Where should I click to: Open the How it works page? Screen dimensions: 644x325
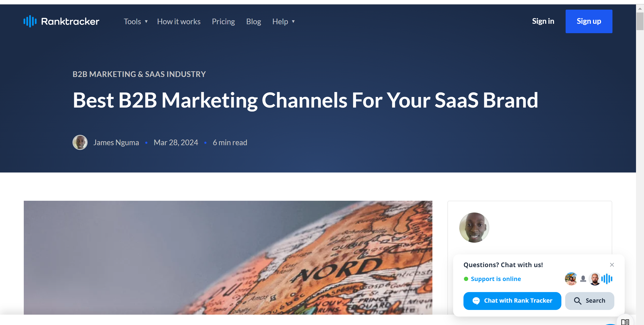tap(179, 21)
